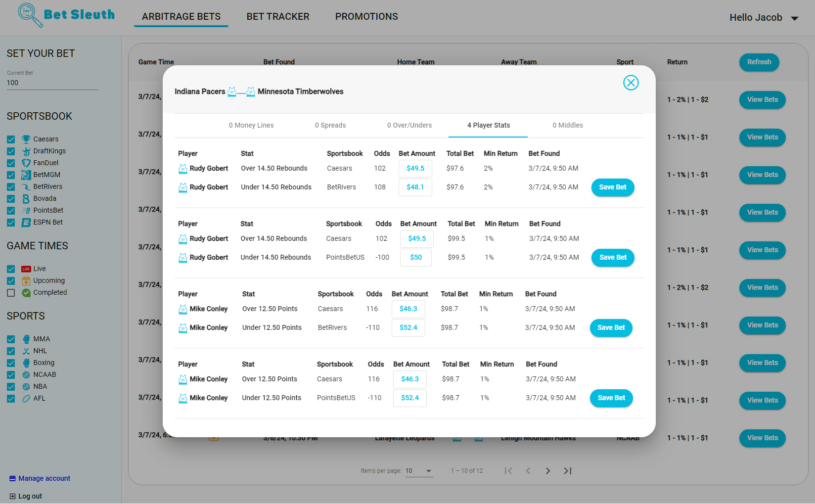This screenshot has height=504, width=815.
Task: Open the Promotions page
Action: click(x=366, y=17)
